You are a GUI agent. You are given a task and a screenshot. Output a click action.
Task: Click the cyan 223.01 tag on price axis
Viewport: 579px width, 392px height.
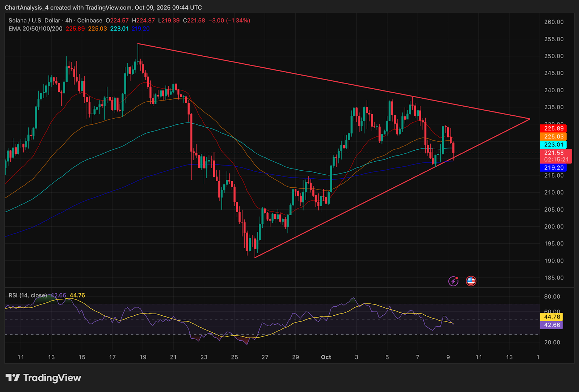[553, 145]
